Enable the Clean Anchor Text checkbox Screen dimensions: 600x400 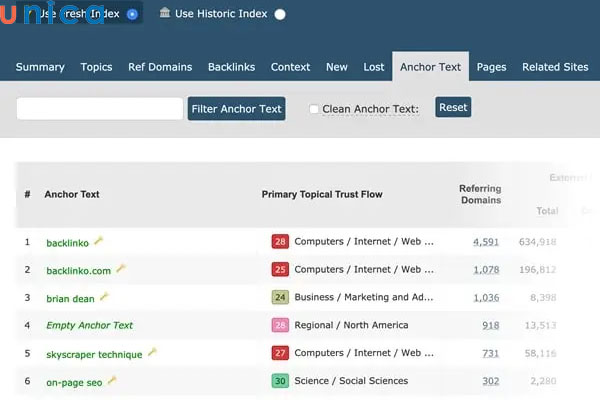(314, 109)
